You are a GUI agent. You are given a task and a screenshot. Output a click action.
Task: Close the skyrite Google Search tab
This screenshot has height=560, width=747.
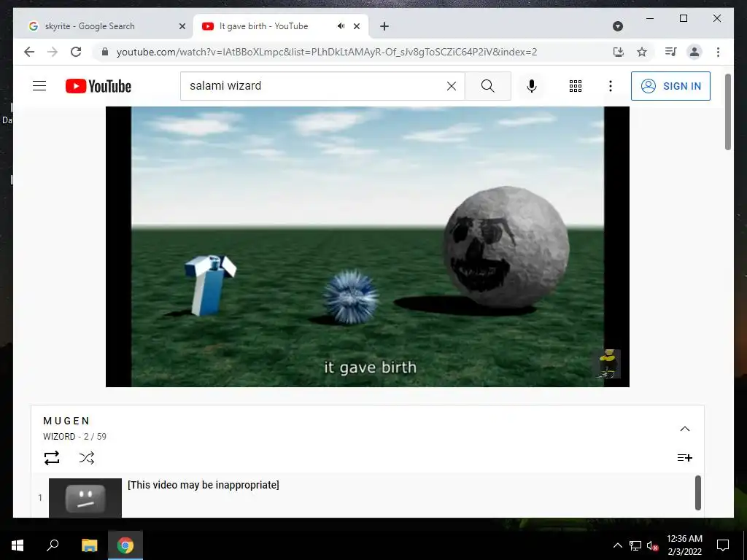[182, 26]
